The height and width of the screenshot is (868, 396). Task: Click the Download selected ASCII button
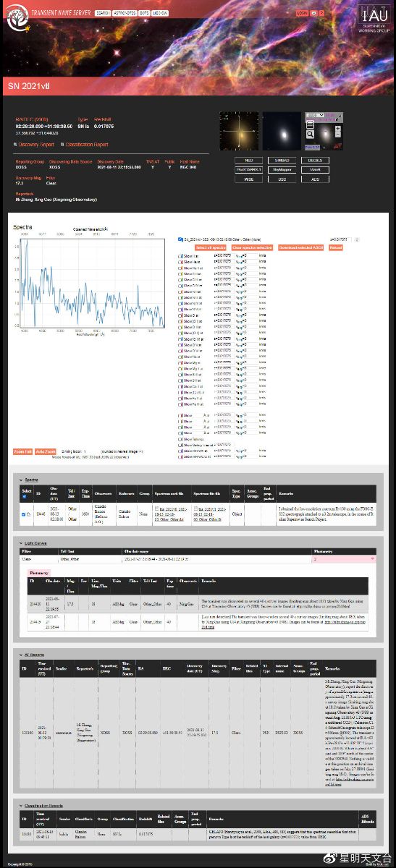pyautogui.click(x=301, y=247)
